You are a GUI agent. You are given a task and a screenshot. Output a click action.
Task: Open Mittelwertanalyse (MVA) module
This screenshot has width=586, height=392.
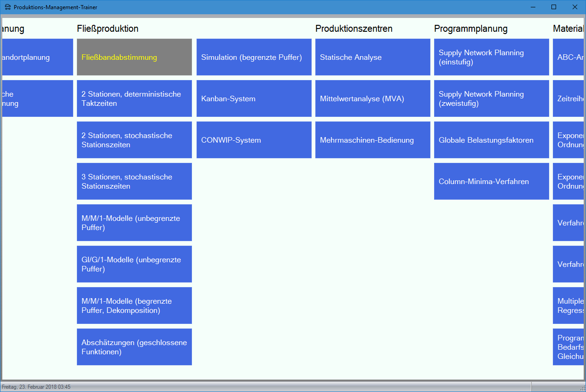[x=372, y=98]
